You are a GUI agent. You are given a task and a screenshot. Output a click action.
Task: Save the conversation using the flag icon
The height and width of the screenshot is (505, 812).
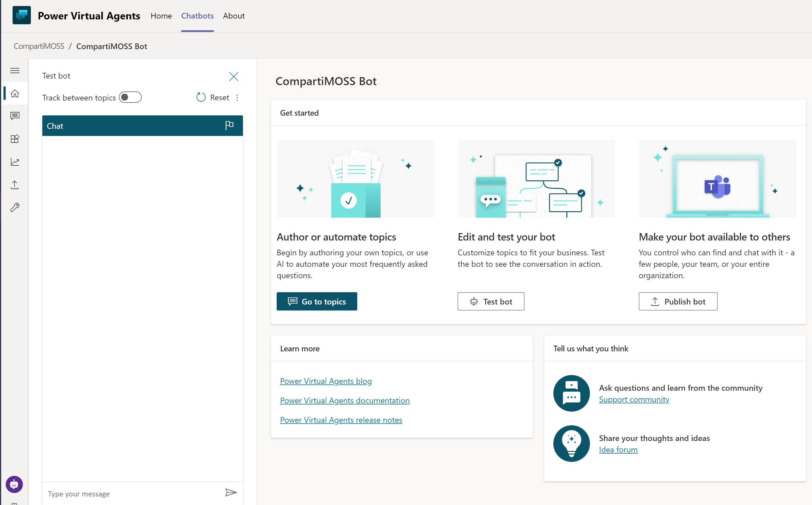[x=229, y=125]
